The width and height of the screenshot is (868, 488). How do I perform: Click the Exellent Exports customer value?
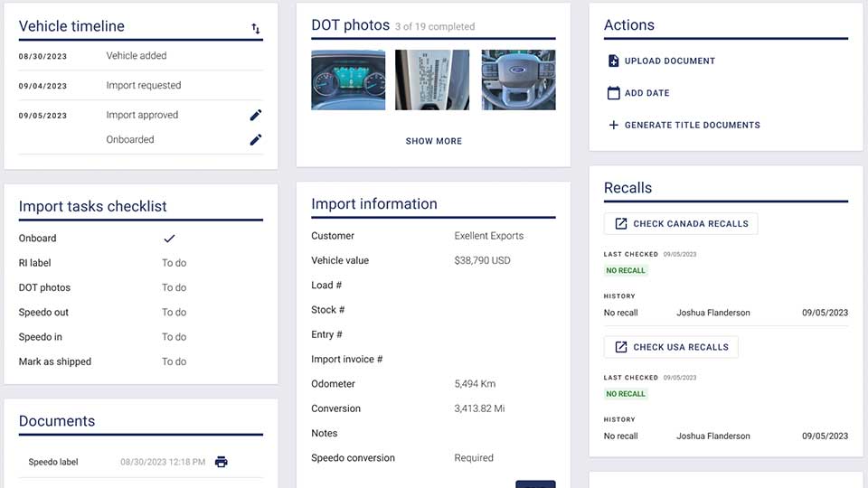[x=489, y=236]
